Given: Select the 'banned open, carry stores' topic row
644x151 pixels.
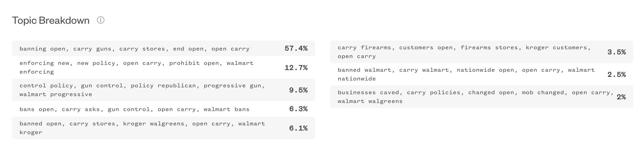Looking at the screenshot, I should pyautogui.click(x=164, y=128).
